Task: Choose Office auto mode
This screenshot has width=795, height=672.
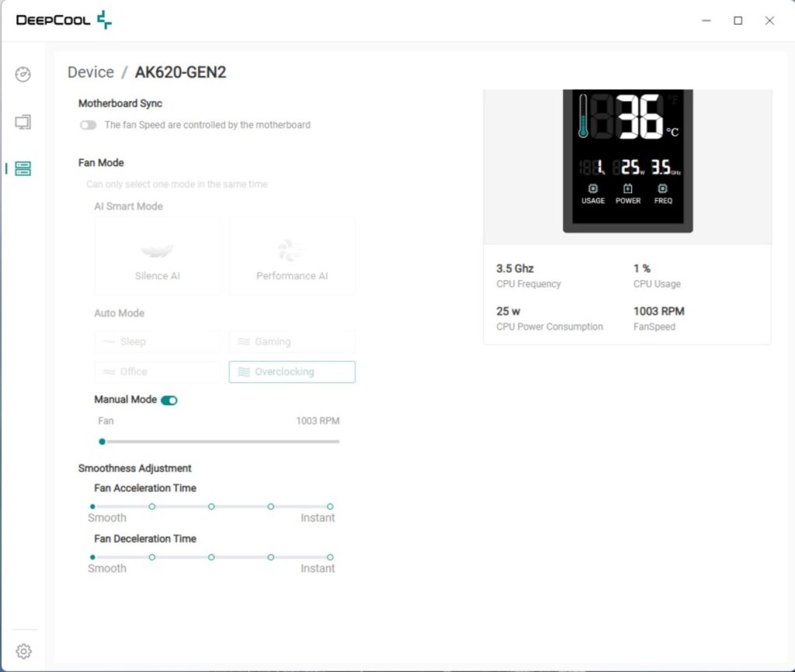Action: 158,372
